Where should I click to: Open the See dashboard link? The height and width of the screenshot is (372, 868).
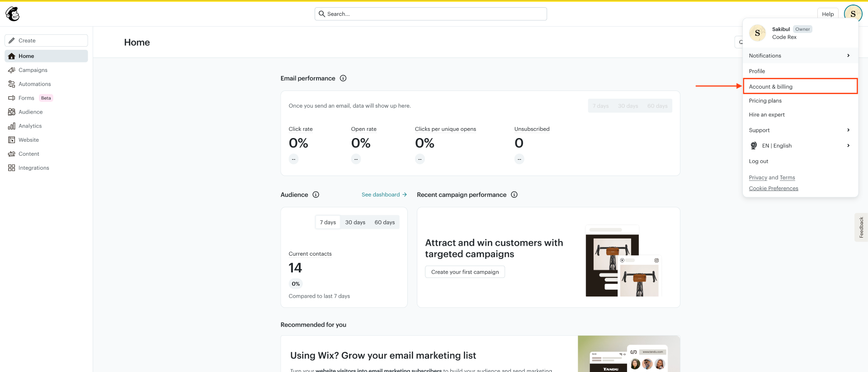point(384,195)
